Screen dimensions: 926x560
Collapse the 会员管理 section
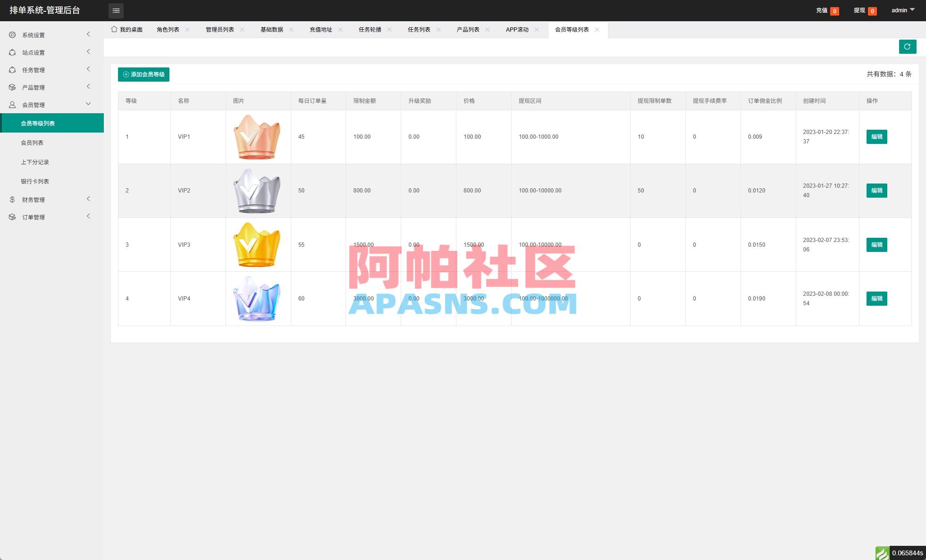click(x=88, y=104)
